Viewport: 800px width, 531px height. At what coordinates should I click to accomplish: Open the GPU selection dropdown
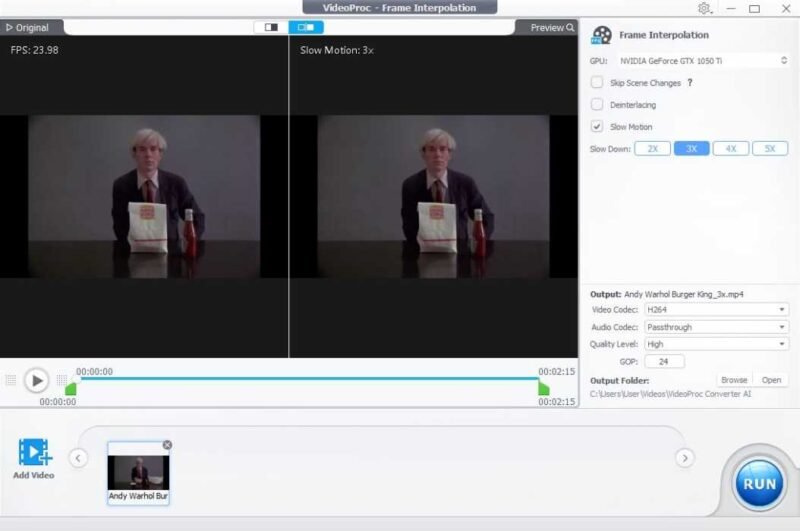pyautogui.click(x=703, y=61)
